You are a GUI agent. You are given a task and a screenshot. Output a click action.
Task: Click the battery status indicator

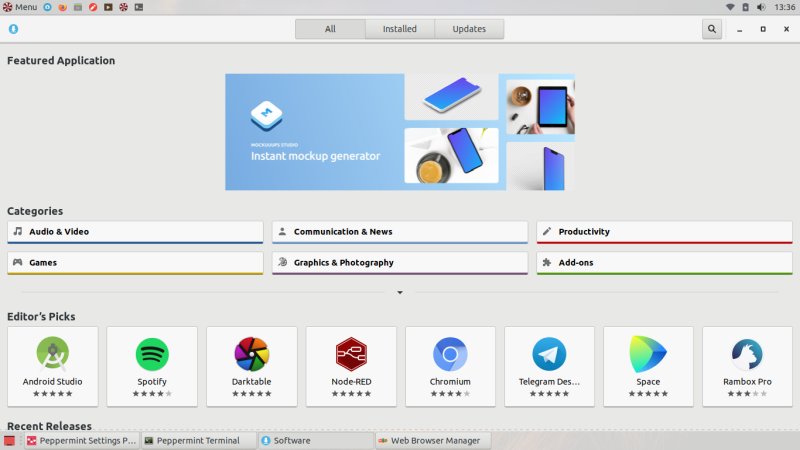pos(745,7)
